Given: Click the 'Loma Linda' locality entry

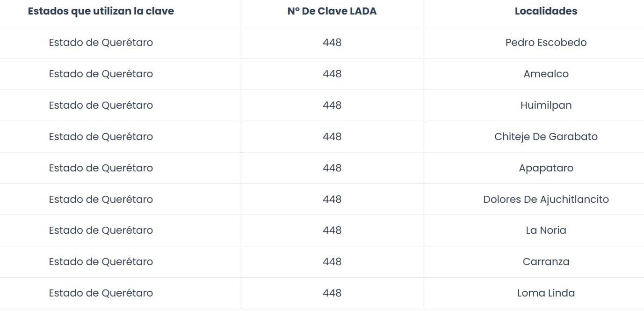Looking at the screenshot, I should 546,293.
